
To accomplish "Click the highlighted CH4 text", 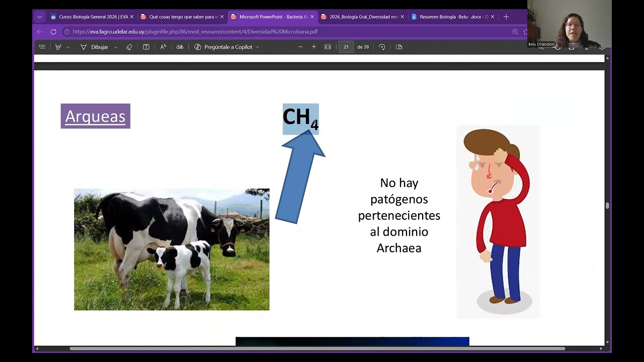I will pos(301,119).
